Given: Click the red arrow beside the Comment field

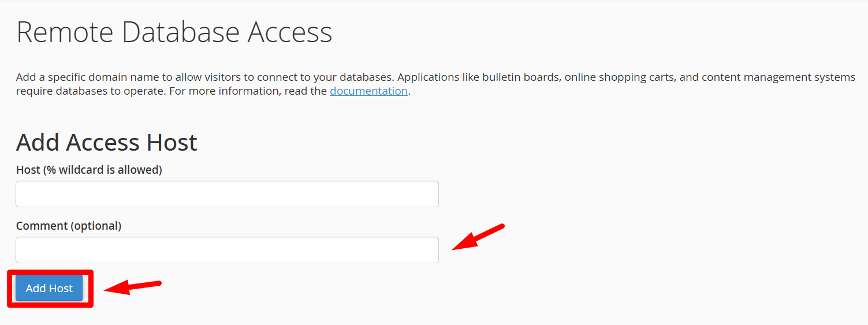Looking at the screenshot, I should point(478,237).
